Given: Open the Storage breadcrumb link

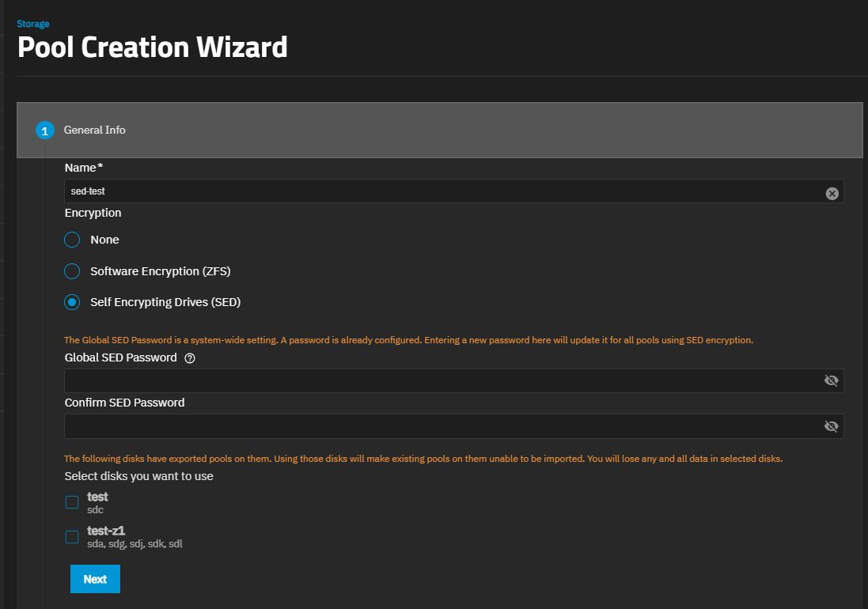Looking at the screenshot, I should (x=32, y=23).
